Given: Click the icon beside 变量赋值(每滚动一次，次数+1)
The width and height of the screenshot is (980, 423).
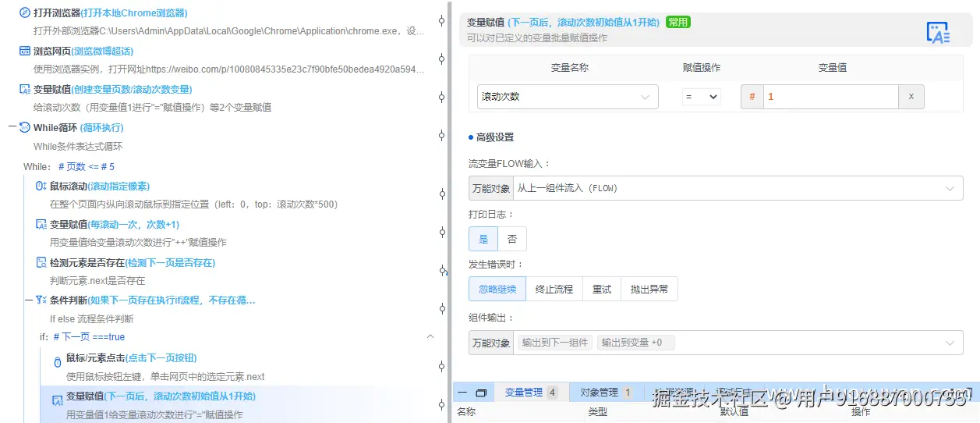Looking at the screenshot, I should [x=41, y=224].
